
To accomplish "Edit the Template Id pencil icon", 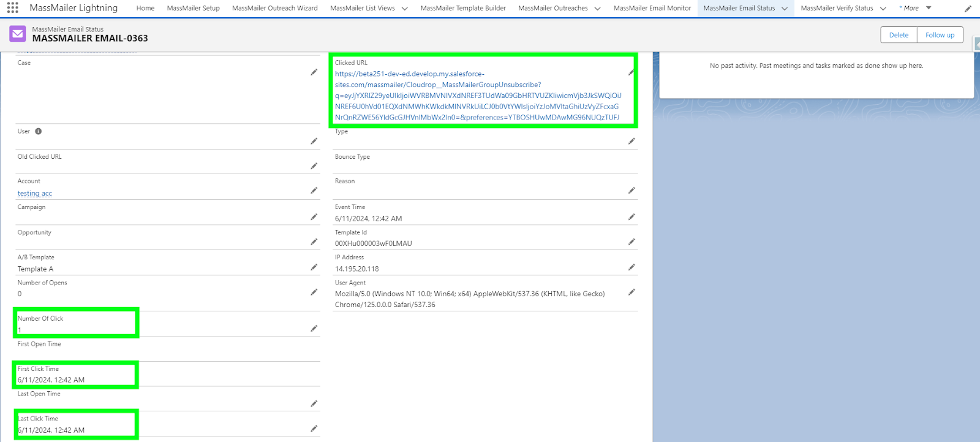I will point(631,242).
